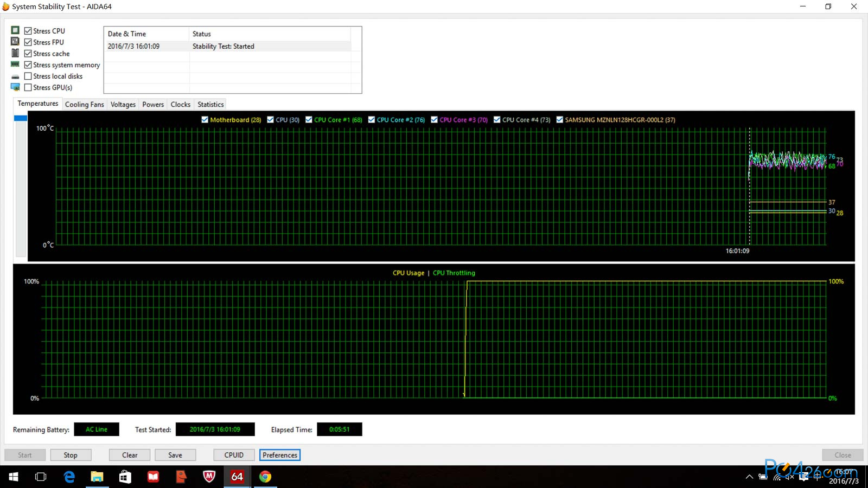The width and height of the screenshot is (868, 488).
Task: Click the CPU Usage legend label
Action: [409, 273]
